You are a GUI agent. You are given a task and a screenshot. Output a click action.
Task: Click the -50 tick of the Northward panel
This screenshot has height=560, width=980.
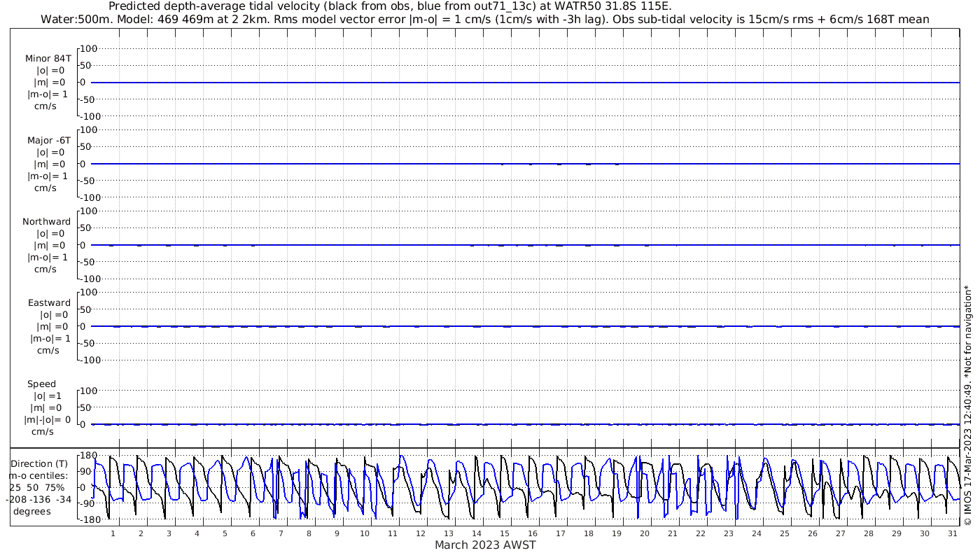point(89,262)
